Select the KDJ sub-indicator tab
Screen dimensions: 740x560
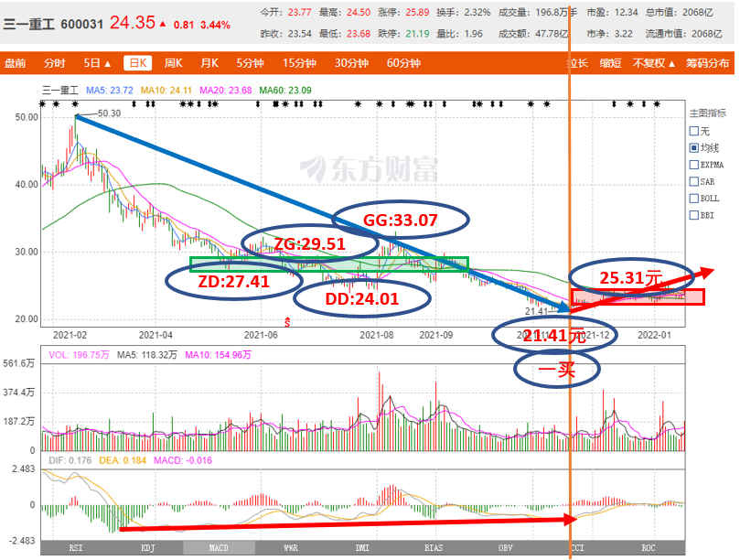(x=147, y=548)
